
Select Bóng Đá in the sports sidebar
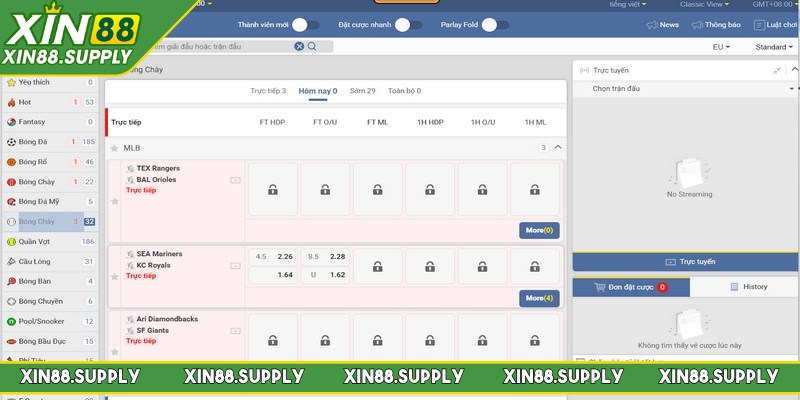click(38, 142)
